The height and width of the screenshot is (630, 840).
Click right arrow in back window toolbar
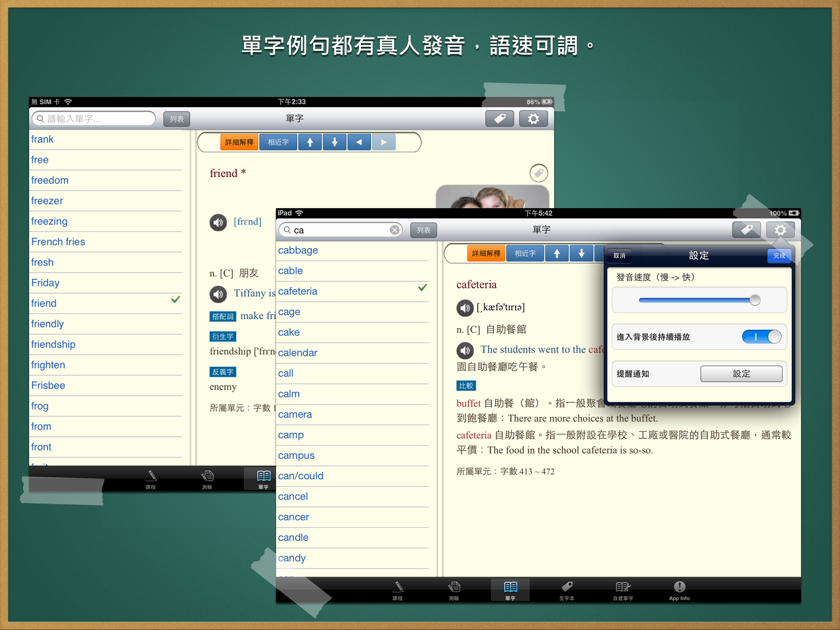(383, 142)
